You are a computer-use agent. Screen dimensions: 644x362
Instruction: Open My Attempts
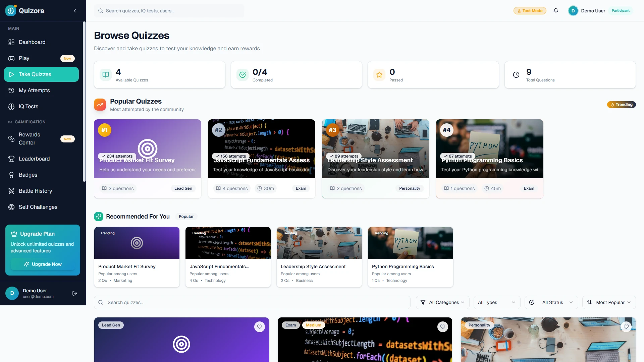coord(42,90)
